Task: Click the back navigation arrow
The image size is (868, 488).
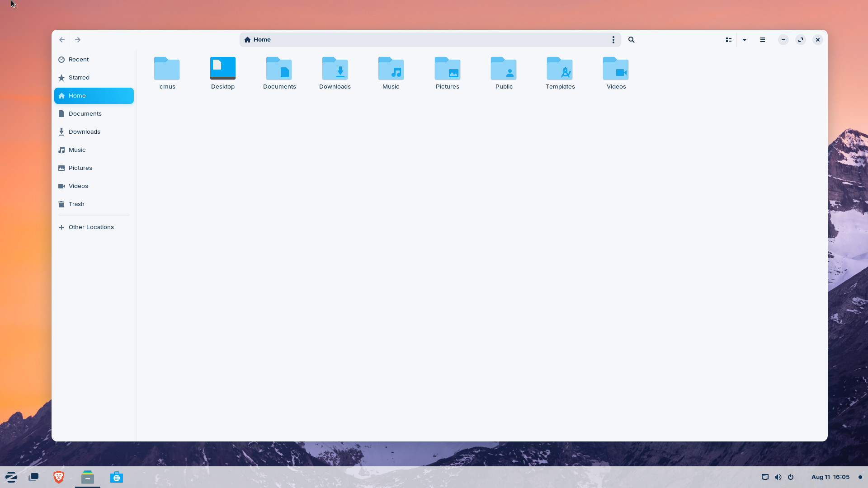Action: [61, 40]
